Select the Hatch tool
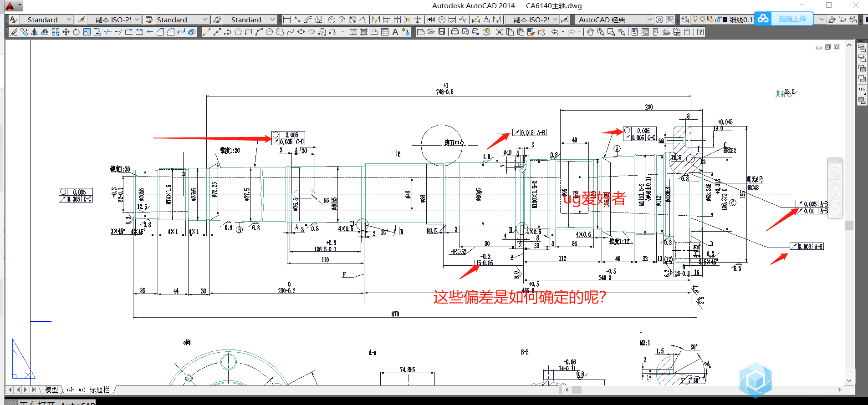Screen dimensions: 868x405 tap(353, 32)
